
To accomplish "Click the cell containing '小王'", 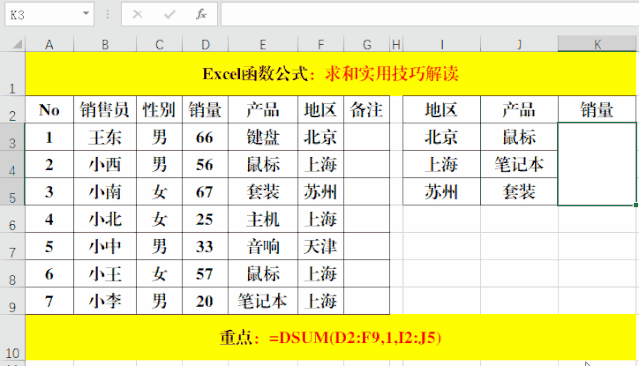I will [x=105, y=274].
